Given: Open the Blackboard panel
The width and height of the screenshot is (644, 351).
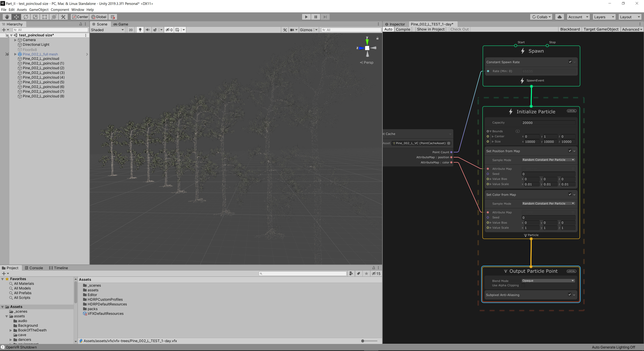Looking at the screenshot, I should pos(570,29).
